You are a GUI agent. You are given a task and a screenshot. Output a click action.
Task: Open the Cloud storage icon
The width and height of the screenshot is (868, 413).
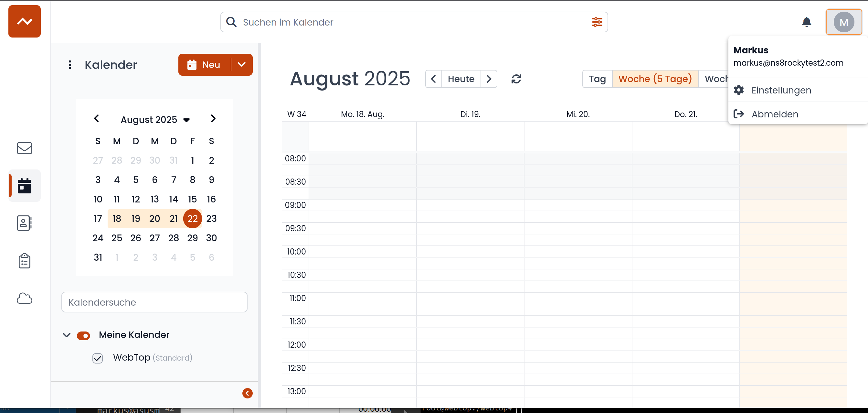(24, 299)
